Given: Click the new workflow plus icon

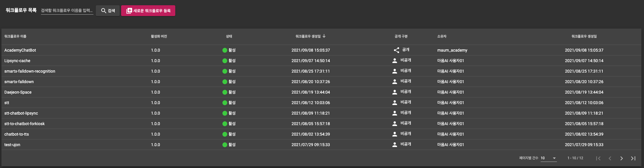Looking at the screenshot, I should [129, 11].
